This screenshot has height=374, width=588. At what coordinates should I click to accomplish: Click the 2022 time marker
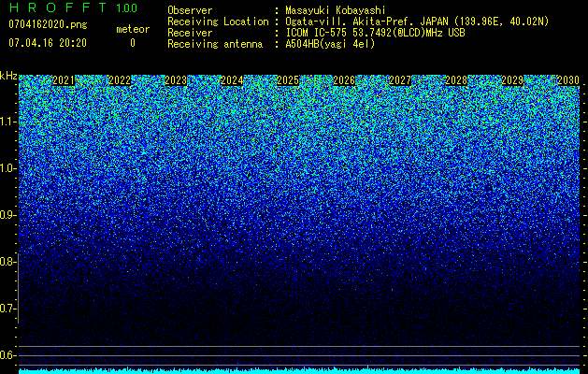(120, 80)
